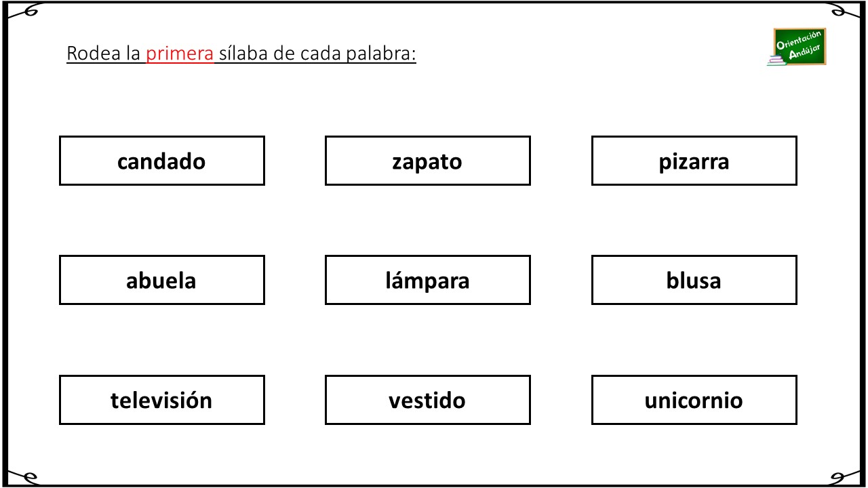Image resolution: width=868 pixels, height=488 pixels.
Task: Click the syllable 'za' in zapato
Action: [403, 163]
